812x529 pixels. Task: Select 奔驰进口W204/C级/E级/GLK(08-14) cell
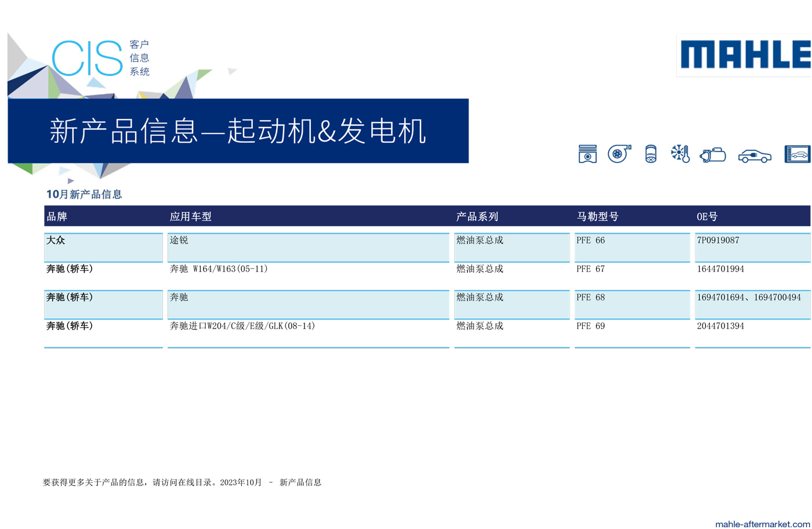308,334
